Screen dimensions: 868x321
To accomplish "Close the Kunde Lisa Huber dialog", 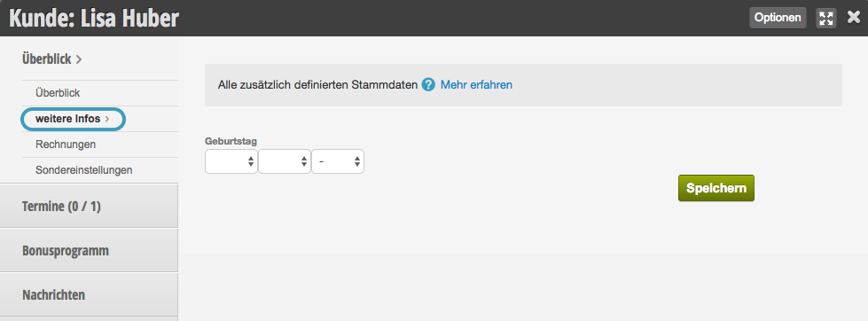I will click(x=854, y=18).
